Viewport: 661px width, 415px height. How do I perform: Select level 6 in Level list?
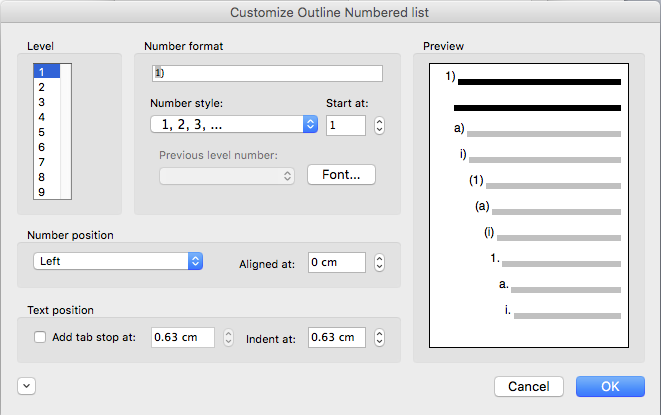tap(47, 147)
